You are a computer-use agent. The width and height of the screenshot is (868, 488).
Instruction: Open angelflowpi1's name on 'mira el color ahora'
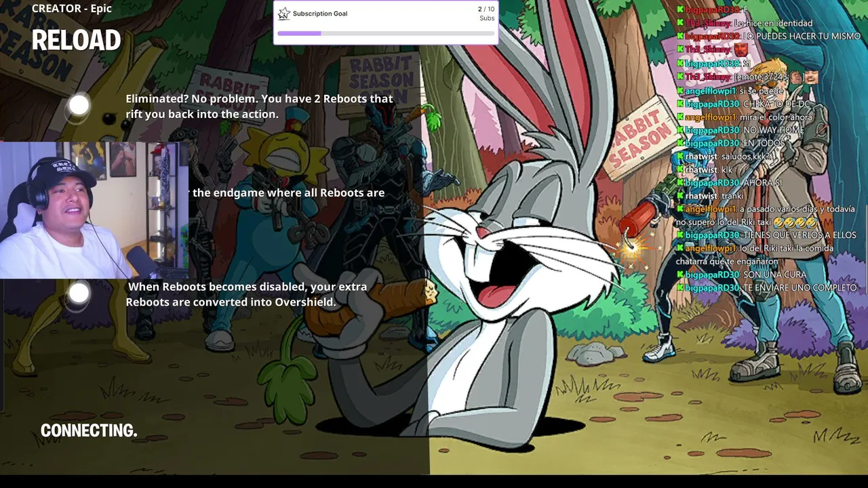pos(711,117)
